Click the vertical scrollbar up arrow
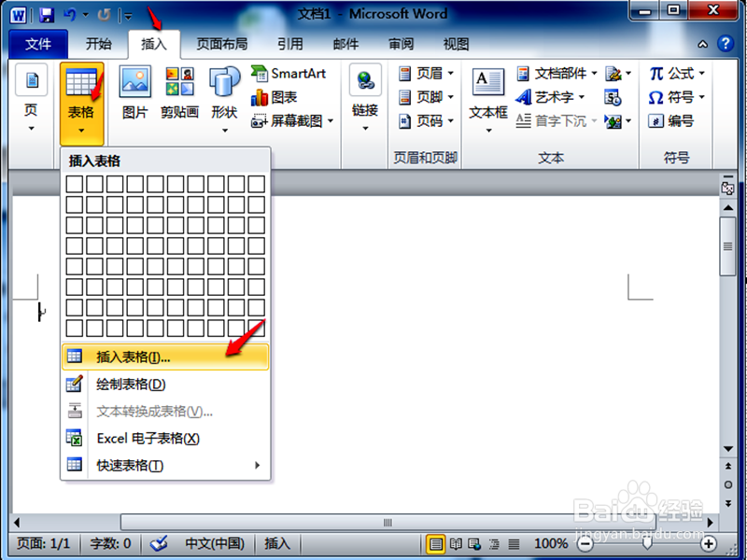 pyautogui.click(x=728, y=207)
